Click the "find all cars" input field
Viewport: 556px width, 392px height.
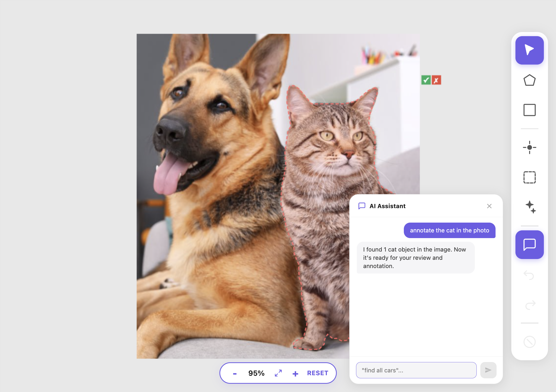[x=416, y=370]
